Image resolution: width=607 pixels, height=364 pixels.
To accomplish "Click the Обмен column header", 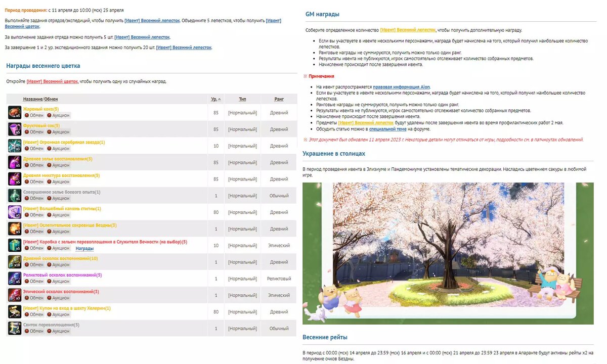I will point(51,99).
